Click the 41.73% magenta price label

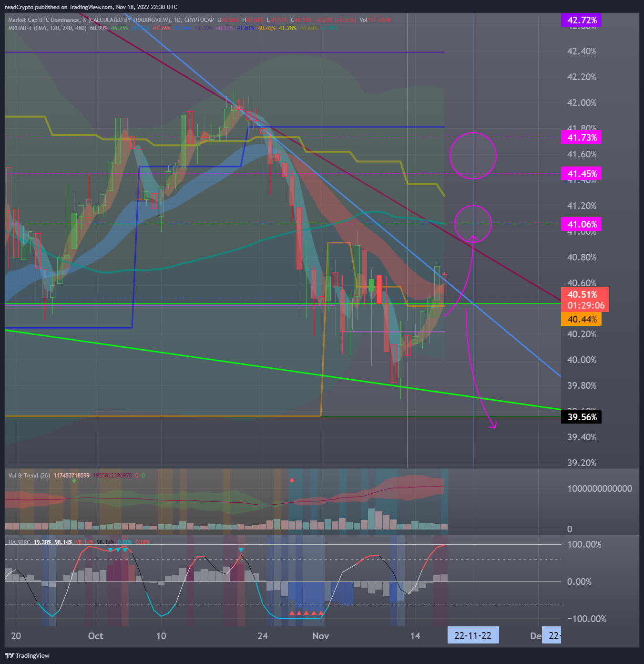coord(582,137)
